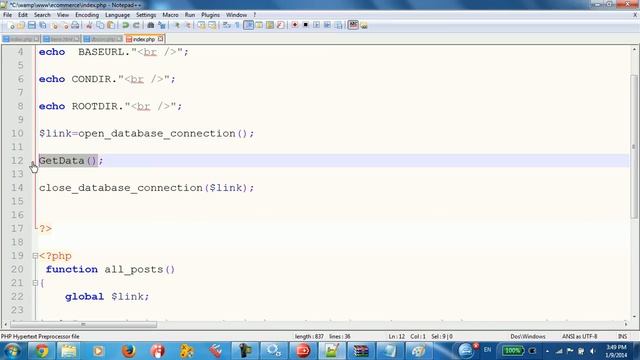The image size is (640, 360).
Task: Open the ? help menu
Action: (x=254, y=15)
